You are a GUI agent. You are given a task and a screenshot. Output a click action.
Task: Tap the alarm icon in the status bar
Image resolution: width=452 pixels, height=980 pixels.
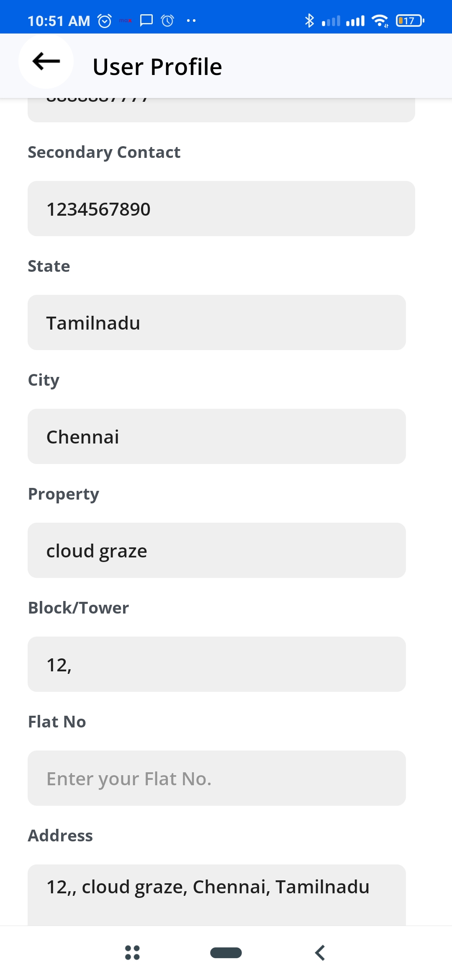pos(105,21)
